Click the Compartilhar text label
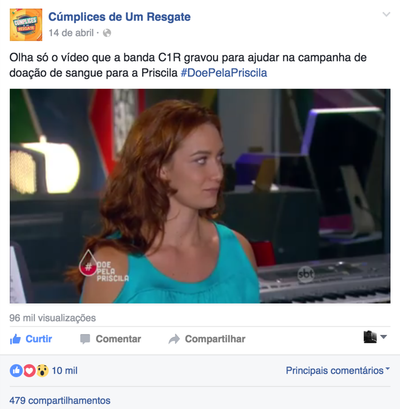Screen dimensions: 400x409 click(x=215, y=339)
